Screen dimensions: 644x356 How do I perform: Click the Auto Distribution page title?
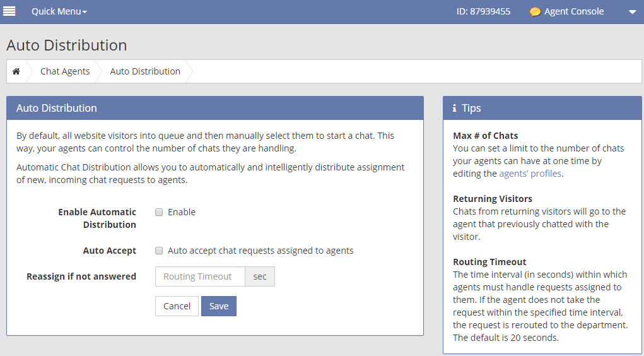point(66,45)
